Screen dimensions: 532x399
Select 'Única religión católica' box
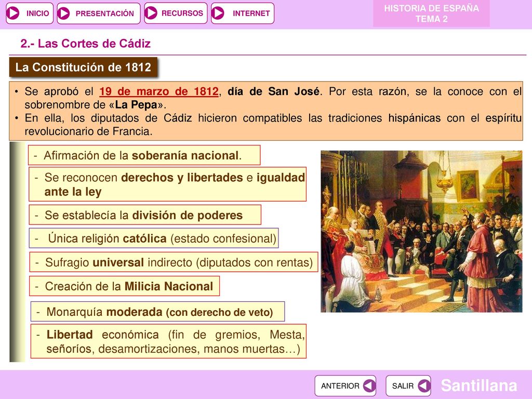click(154, 238)
